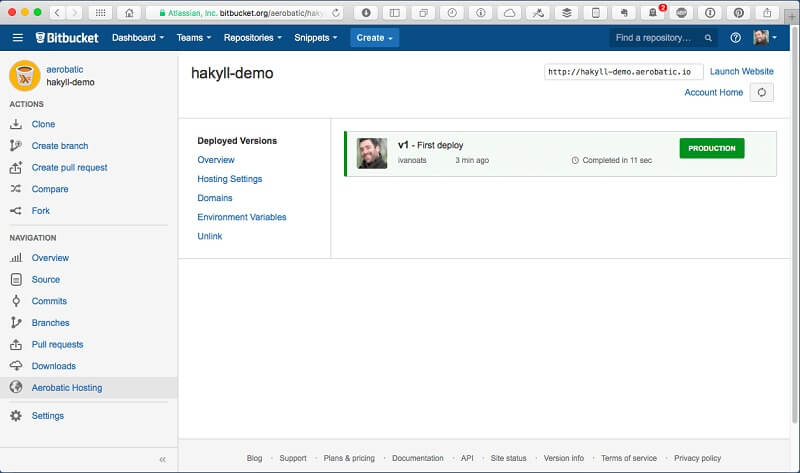The width and height of the screenshot is (800, 473).
Task: Click the Compare shuffle icon
Action: click(x=16, y=189)
